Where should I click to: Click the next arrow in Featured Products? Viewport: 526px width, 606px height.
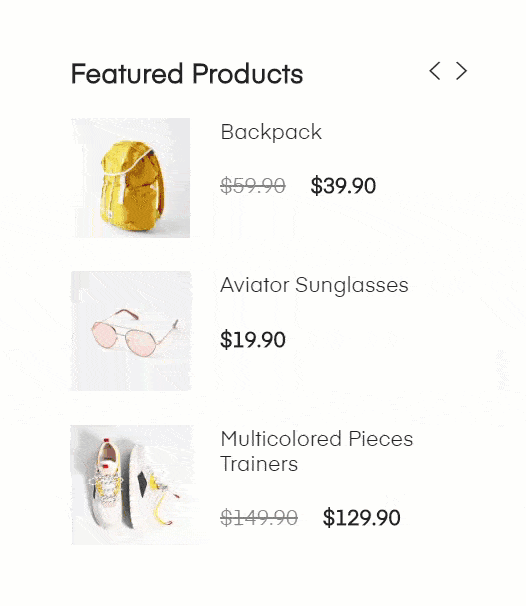[461, 71]
